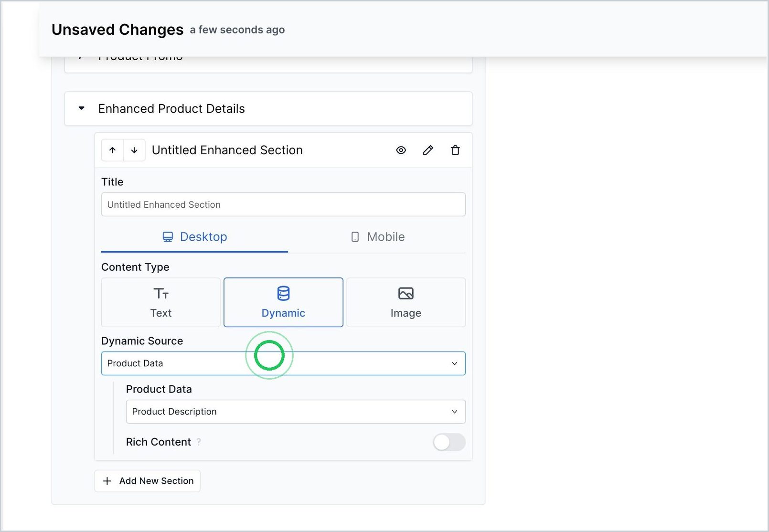The height and width of the screenshot is (532, 769).
Task: Move the Untitled Enhanced Section down
Action: tap(134, 150)
